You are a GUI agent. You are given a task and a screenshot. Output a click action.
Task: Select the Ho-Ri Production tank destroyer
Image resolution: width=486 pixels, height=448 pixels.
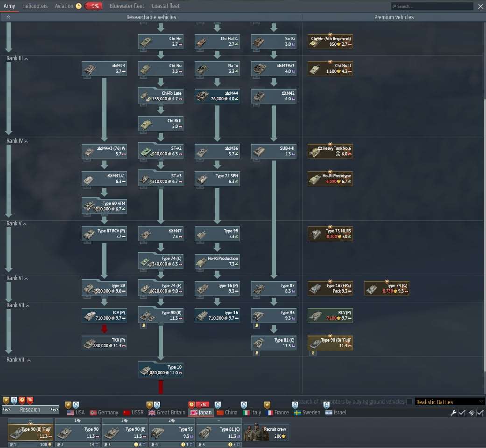pyautogui.click(x=217, y=261)
